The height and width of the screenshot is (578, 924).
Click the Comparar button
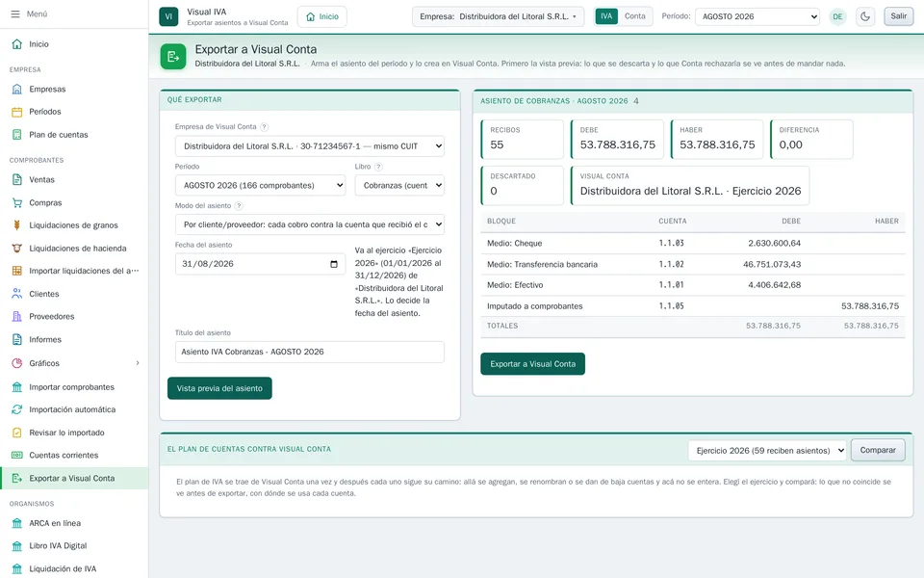(878, 451)
